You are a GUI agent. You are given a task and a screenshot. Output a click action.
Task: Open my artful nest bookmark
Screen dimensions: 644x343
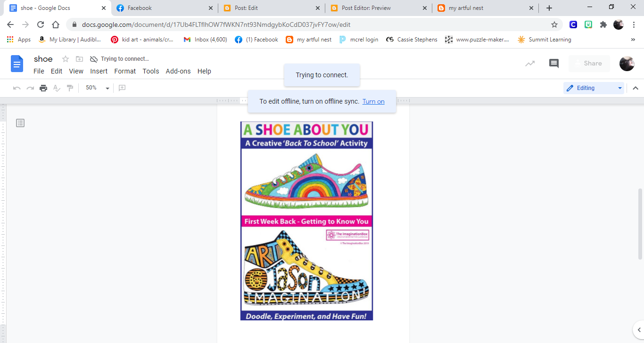pyautogui.click(x=309, y=40)
